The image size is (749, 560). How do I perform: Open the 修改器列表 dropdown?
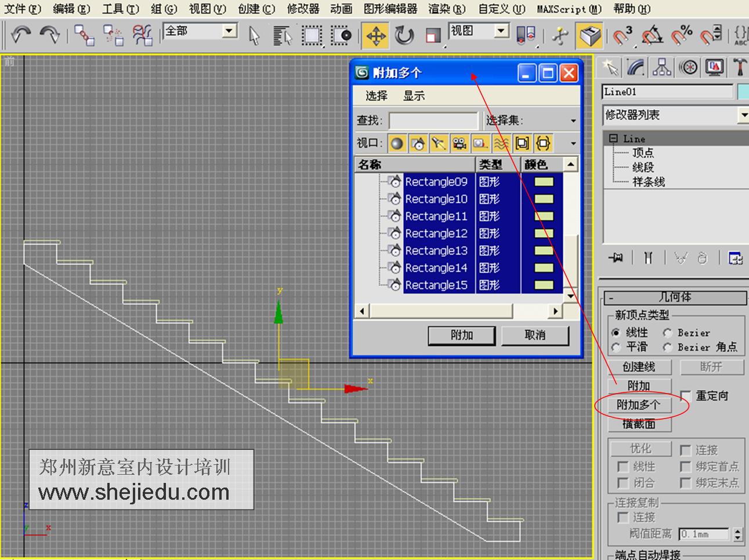click(x=744, y=116)
